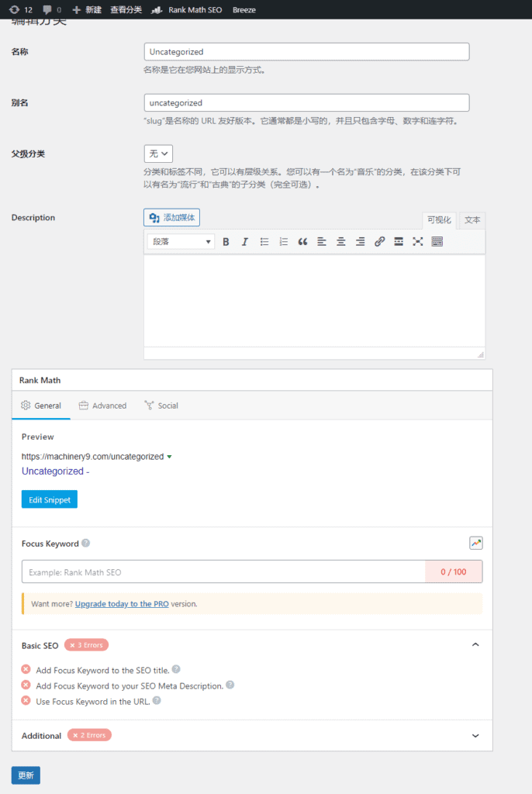Click the Uncategorized preview title
532x794 pixels.
55,471
